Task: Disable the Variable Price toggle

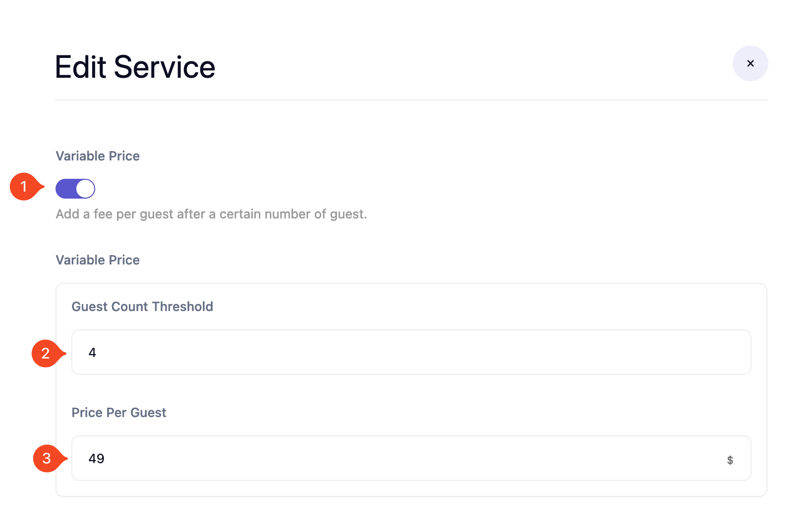Action: pos(75,189)
